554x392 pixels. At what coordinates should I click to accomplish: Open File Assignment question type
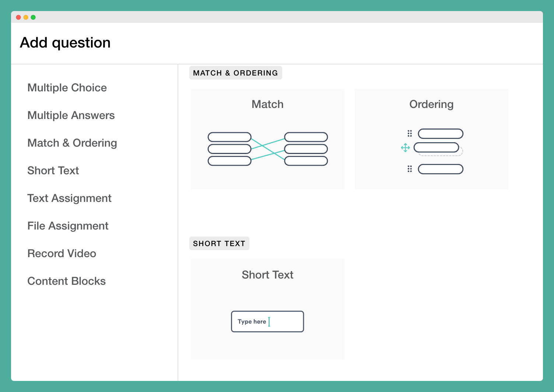click(68, 226)
